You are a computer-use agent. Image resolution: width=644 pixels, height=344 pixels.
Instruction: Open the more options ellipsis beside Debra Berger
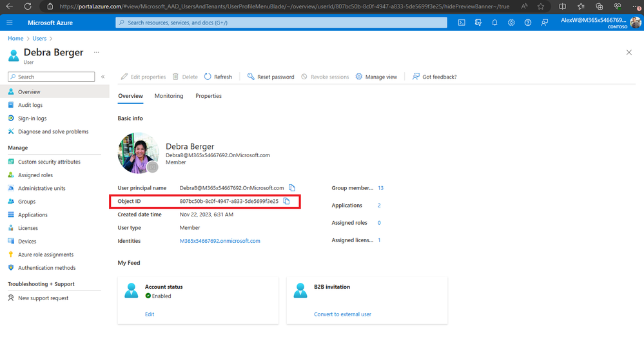[97, 52]
